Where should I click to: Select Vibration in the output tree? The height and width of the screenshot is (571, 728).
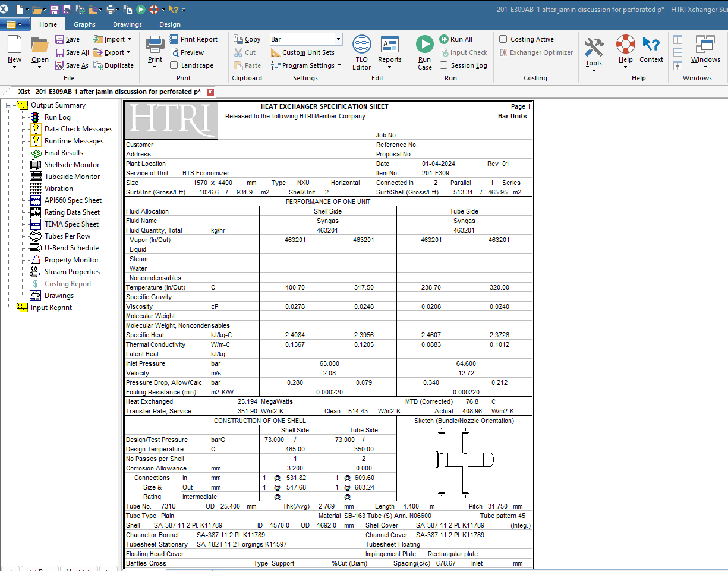(59, 189)
